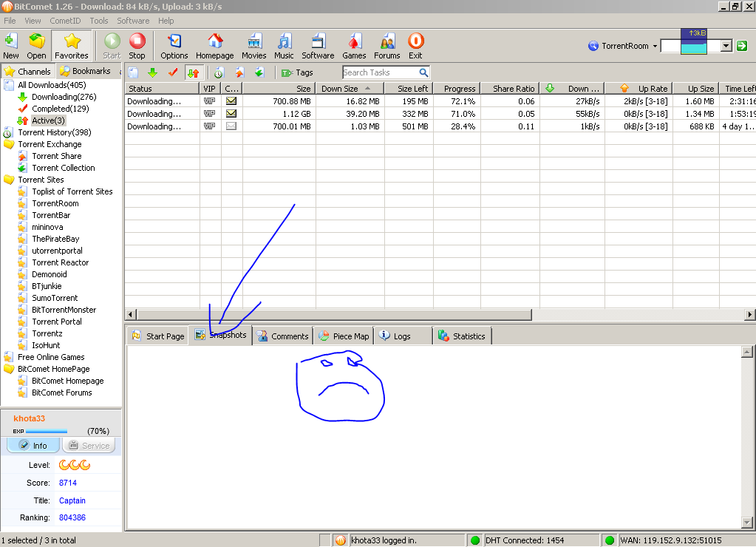Image resolution: width=756 pixels, height=547 pixels.
Task: Open the Start Page tab
Action: [158, 336]
